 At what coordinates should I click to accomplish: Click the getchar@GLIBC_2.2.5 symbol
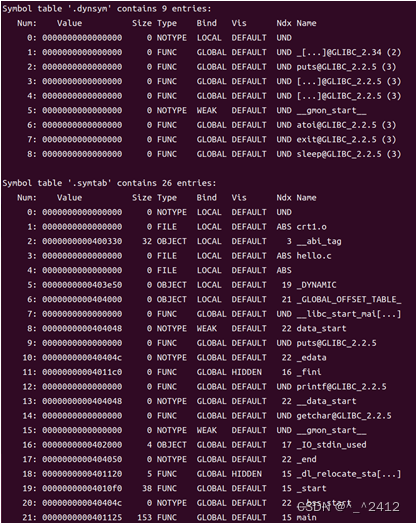pyautogui.click(x=344, y=416)
